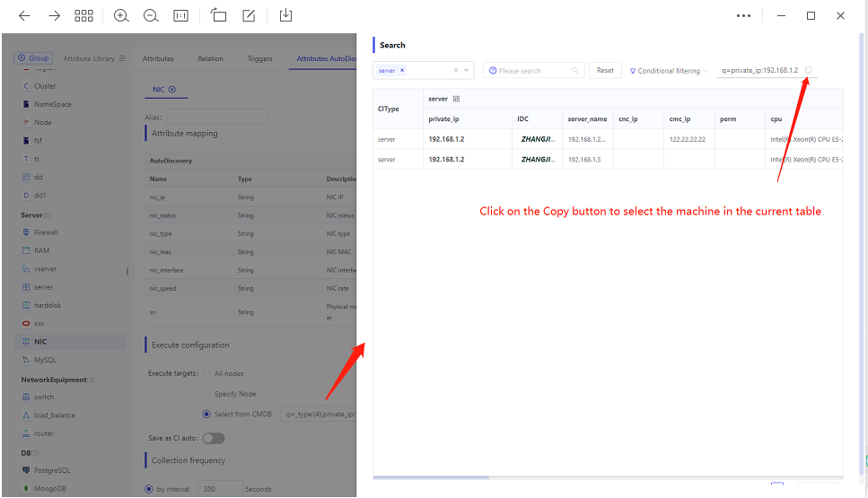Toggle the Save as CI auto switch
Image resolution: width=868 pixels, height=498 pixels.
[214, 439]
